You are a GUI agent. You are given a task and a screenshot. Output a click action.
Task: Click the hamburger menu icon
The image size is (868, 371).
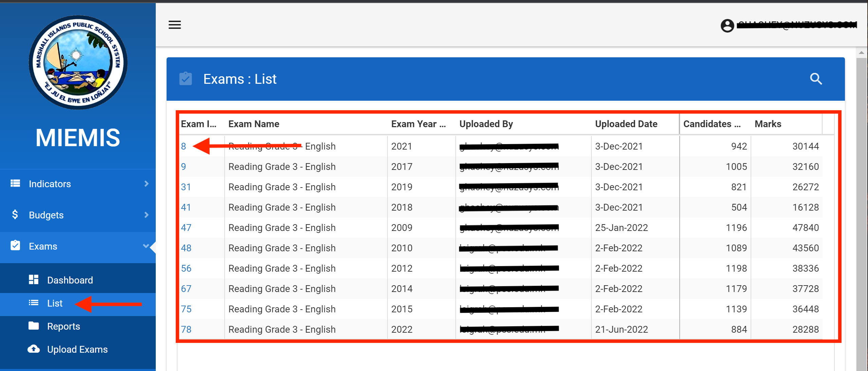coord(174,25)
